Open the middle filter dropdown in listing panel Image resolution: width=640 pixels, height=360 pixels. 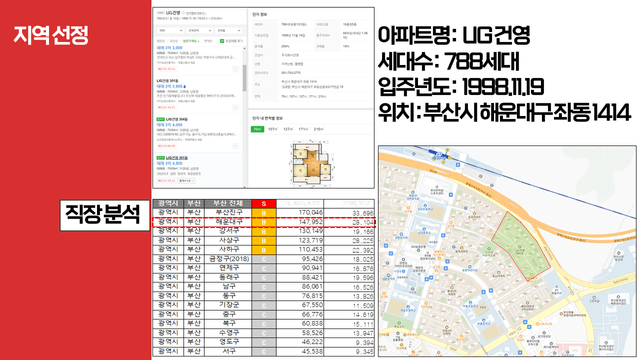199,31
